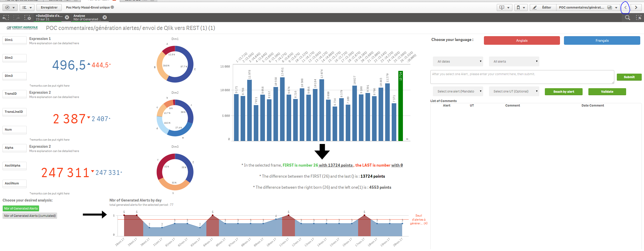Open the Num filter pane
The width and height of the screenshot is (644, 251).
[x=15, y=130]
